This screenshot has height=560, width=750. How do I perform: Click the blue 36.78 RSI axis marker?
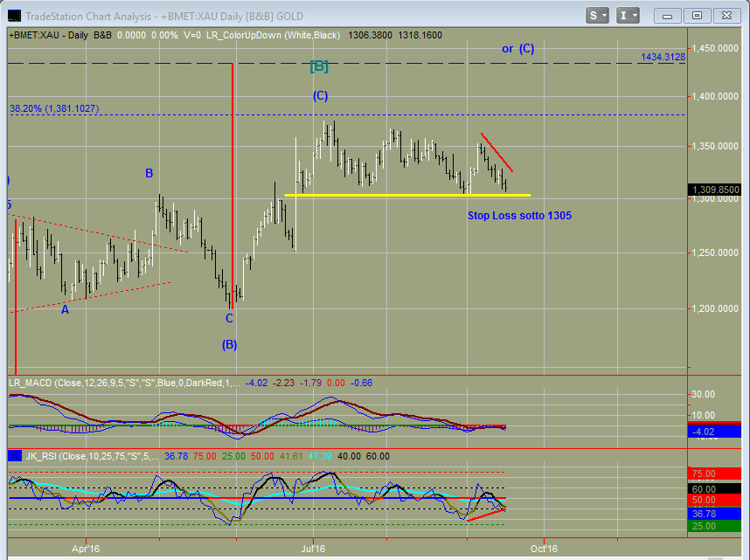click(715, 514)
